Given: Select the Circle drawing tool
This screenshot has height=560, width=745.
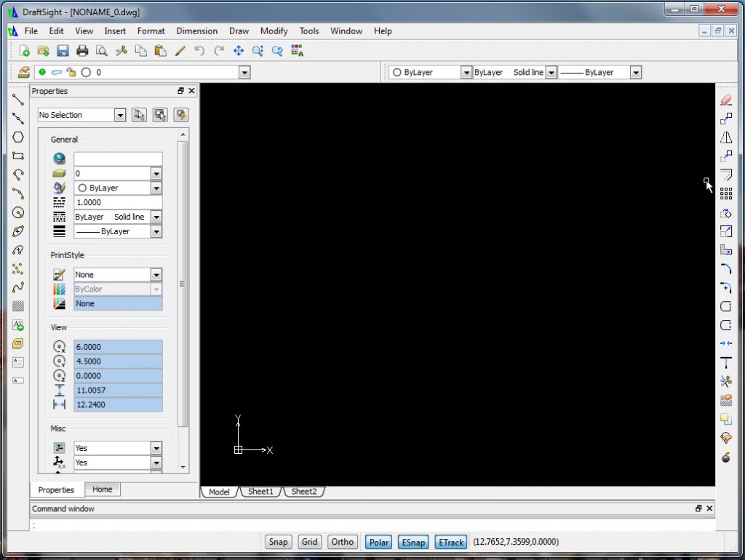Looking at the screenshot, I should point(17,212).
